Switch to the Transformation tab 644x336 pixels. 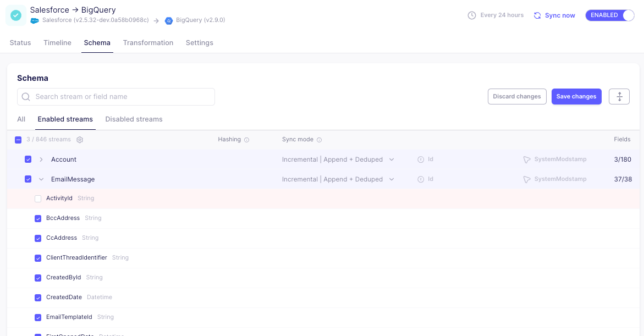click(x=148, y=43)
